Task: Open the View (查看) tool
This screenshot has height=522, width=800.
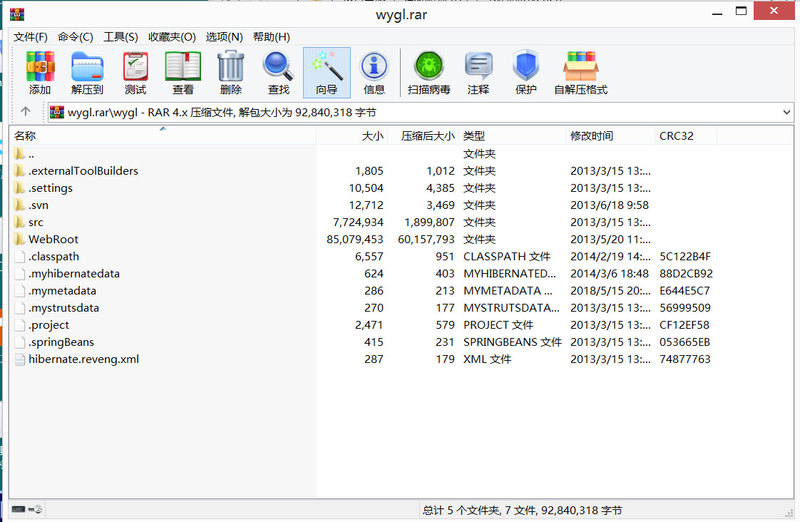Action: (x=183, y=72)
